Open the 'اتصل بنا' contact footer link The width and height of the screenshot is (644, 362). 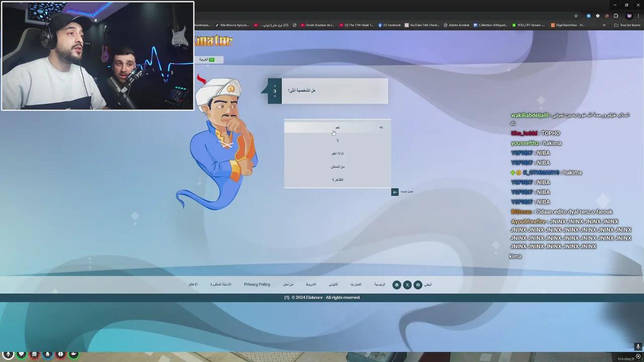click(x=356, y=285)
